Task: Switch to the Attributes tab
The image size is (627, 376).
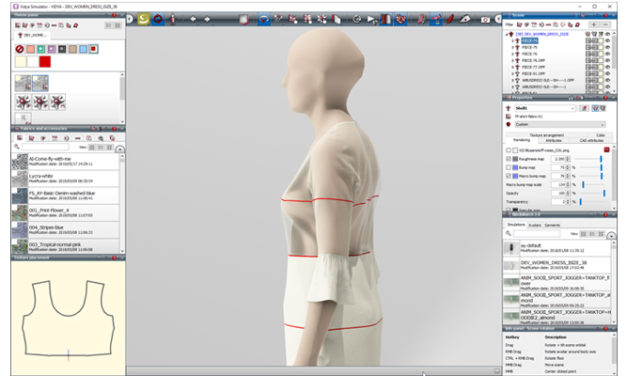Action: [x=554, y=140]
